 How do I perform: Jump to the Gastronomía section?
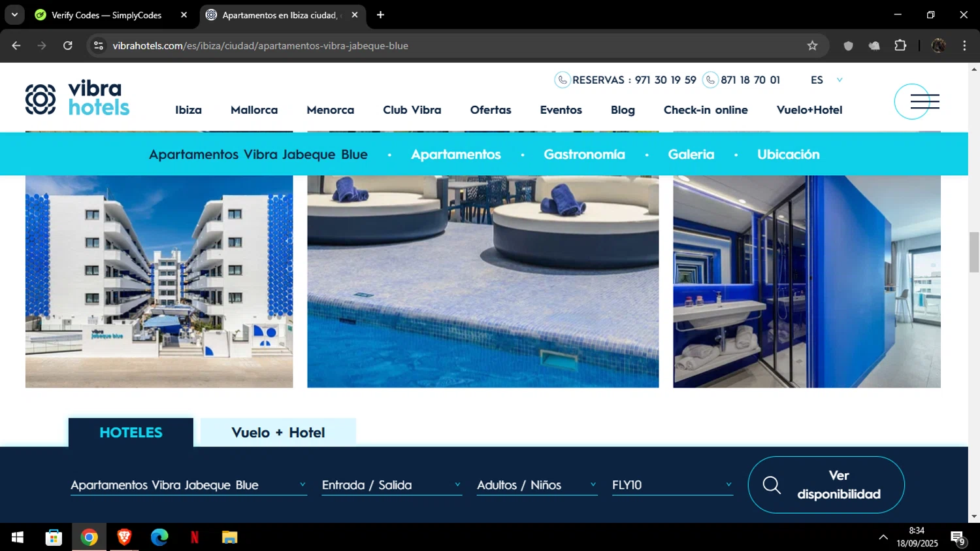pos(584,154)
